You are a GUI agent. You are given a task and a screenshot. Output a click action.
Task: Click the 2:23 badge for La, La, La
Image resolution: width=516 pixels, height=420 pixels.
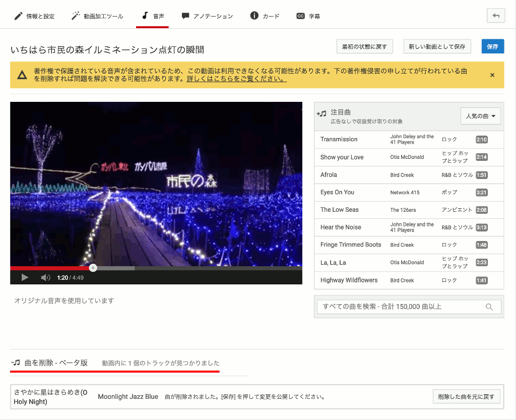point(482,263)
